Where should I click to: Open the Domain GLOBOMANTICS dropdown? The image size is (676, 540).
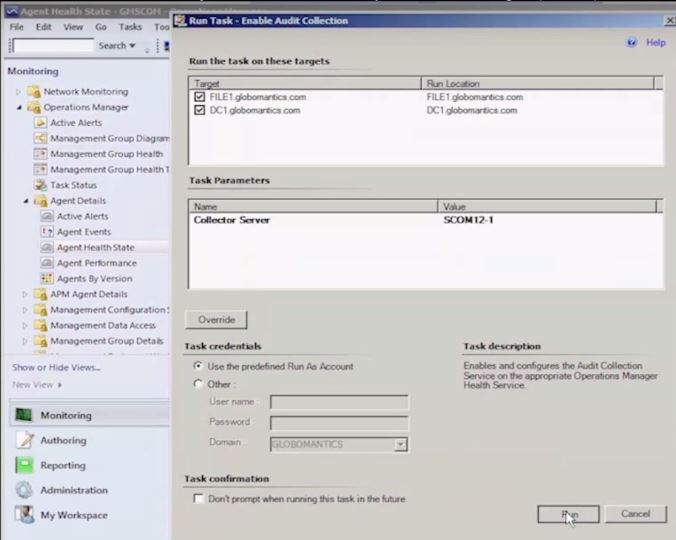point(400,443)
